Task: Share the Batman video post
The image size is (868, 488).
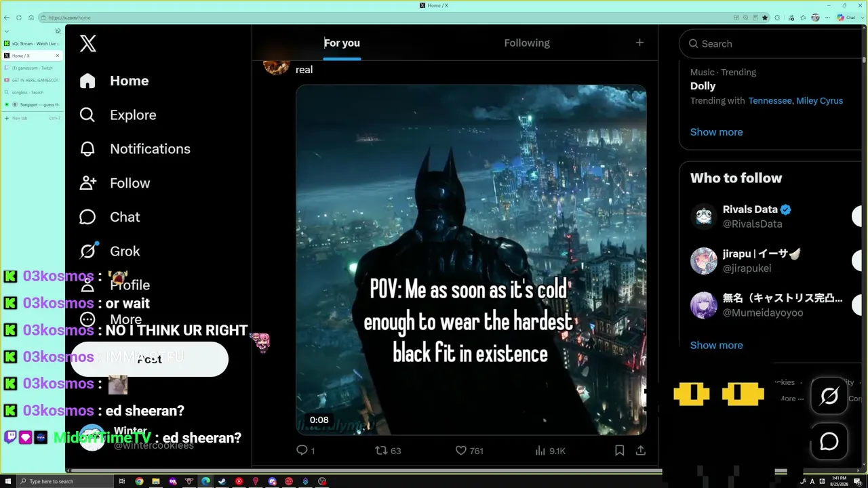Action: pyautogui.click(x=640, y=450)
